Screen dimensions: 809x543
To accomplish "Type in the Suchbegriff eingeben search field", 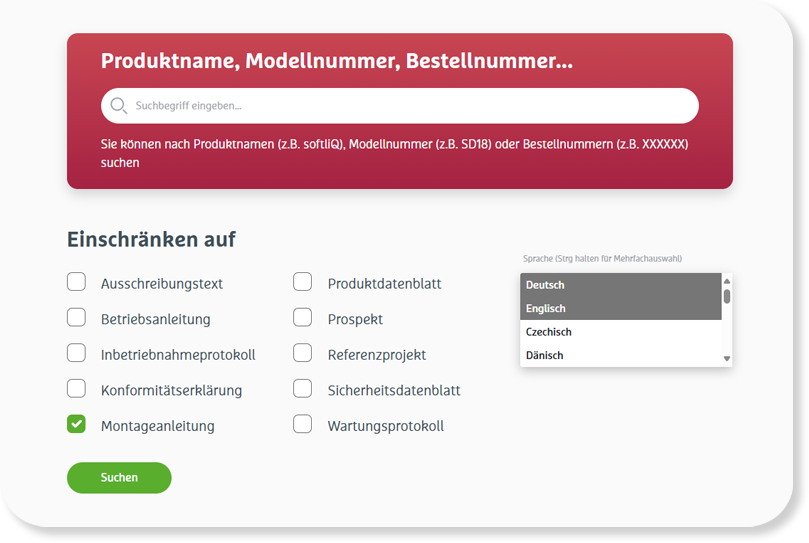I will click(x=400, y=106).
